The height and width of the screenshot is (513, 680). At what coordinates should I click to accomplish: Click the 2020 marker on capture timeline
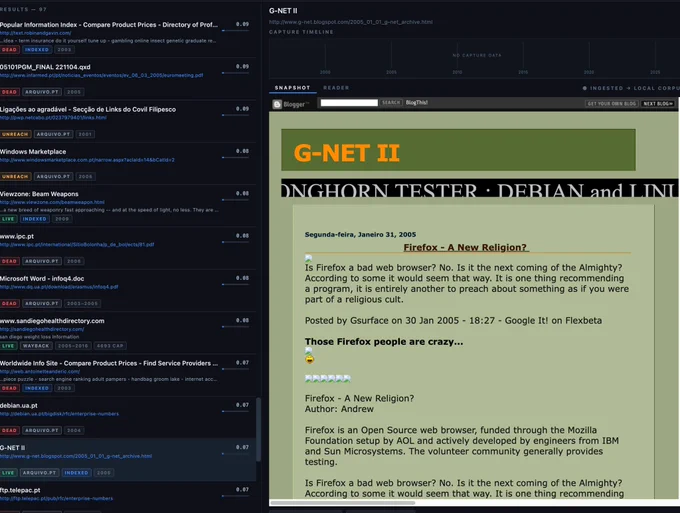(x=589, y=72)
